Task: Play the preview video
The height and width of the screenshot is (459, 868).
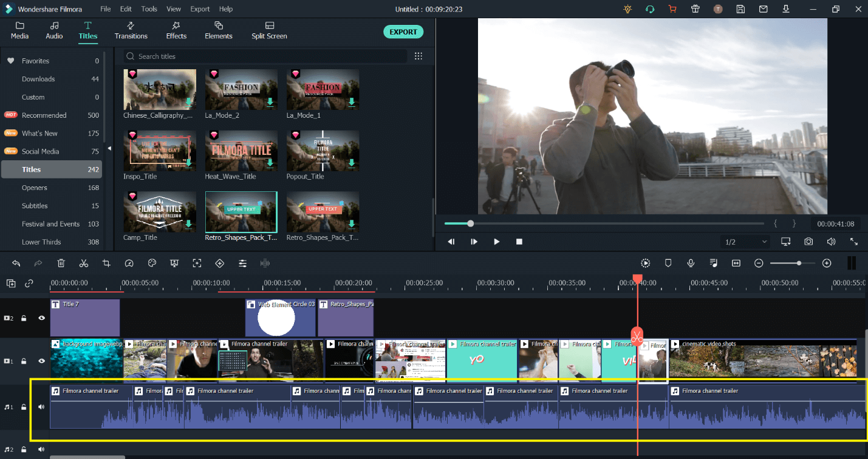Action: [496, 242]
